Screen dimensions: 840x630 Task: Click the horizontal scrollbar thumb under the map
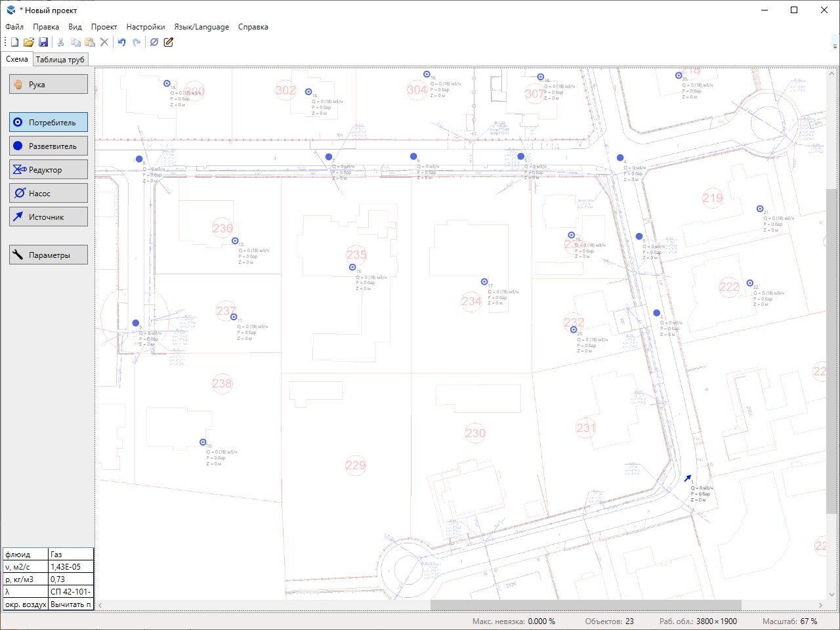click(x=585, y=605)
